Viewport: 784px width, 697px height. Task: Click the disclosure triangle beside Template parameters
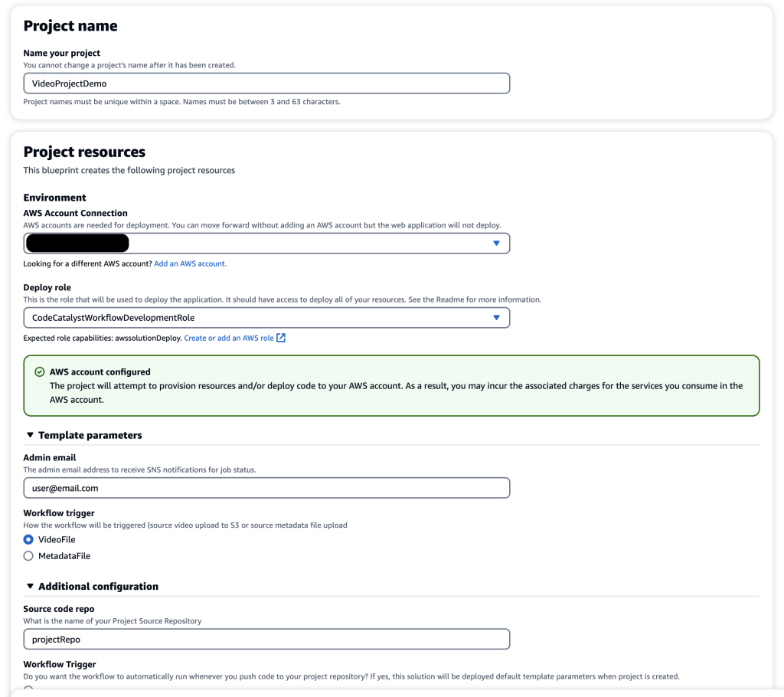tap(31, 434)
